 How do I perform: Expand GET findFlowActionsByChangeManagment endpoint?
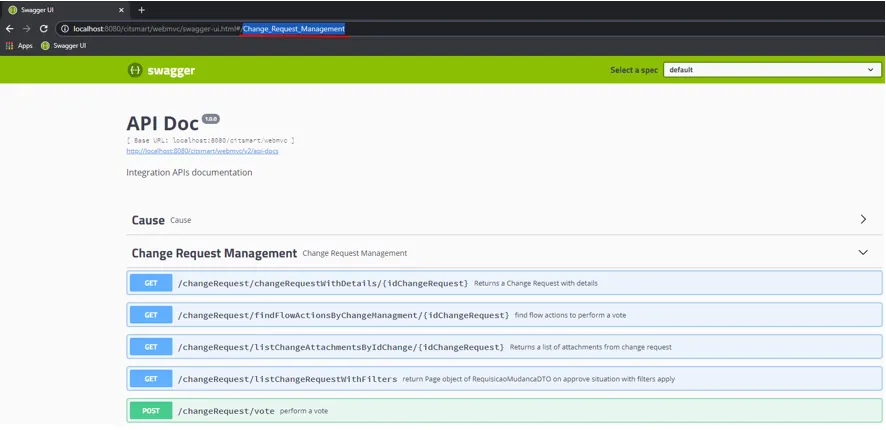point(504,315)
